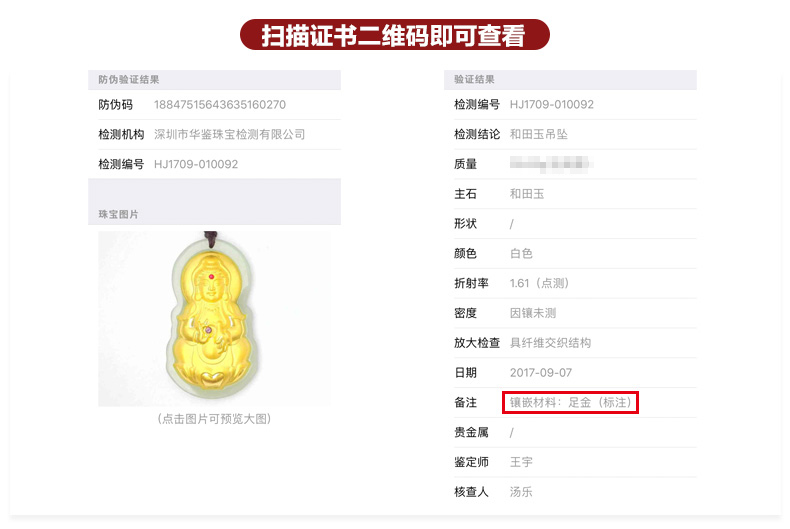Click test number HJ1709-010092 in left panel
This screenshot has width=790, height=529.
(x=196, y=164)
